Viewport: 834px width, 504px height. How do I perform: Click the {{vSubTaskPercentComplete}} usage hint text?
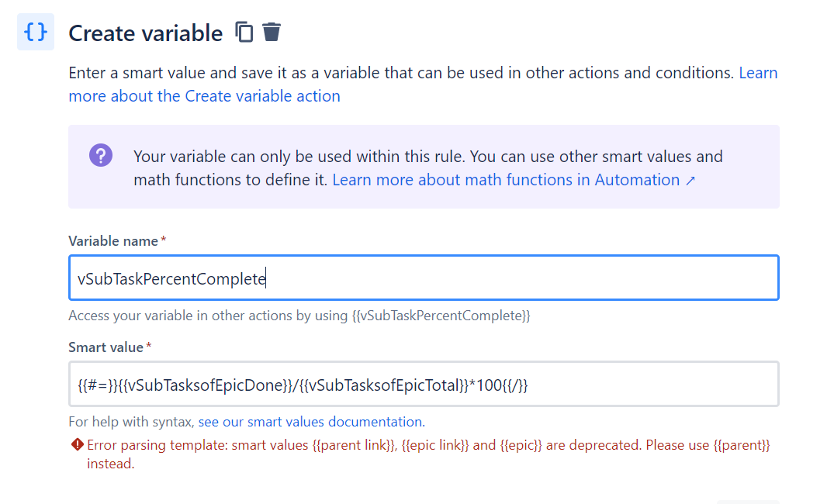(441, 316)
